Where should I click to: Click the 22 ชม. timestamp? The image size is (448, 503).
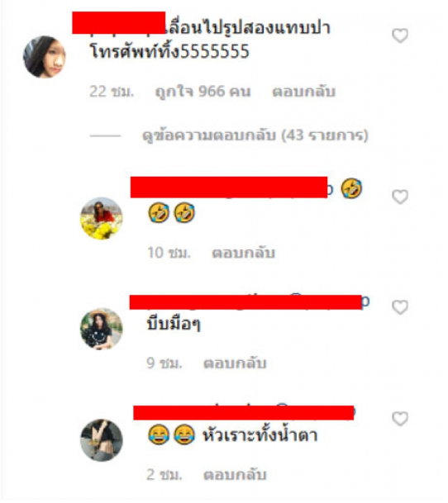tap(111, 92)
